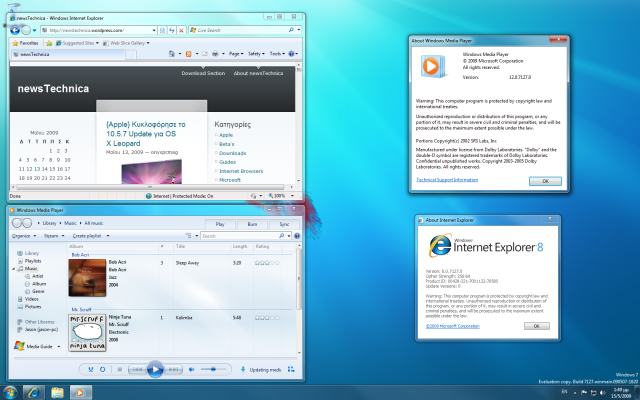Open the Organize dropdown menu
The width and height of the screenshot is (640, 400).
click(24, 236)
